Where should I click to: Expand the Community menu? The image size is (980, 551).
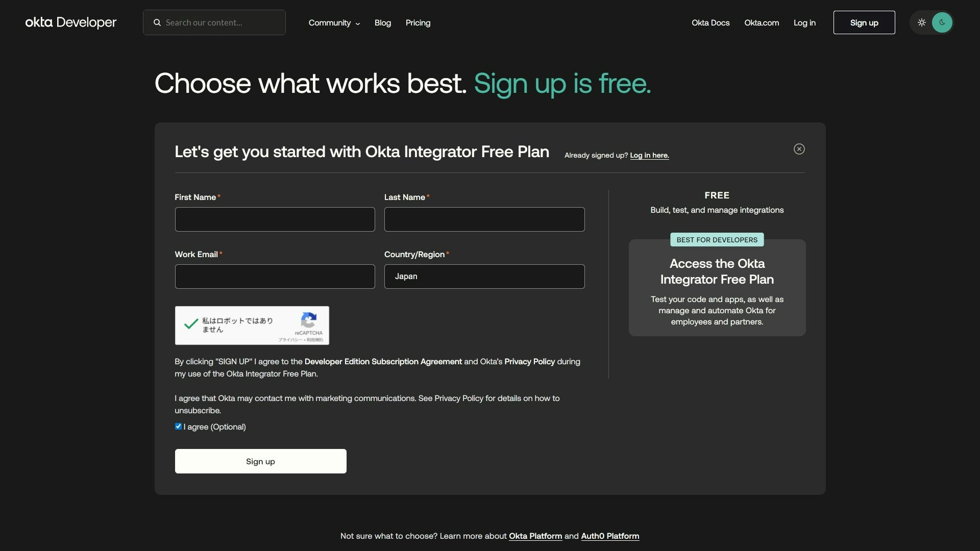coord(334,23)
